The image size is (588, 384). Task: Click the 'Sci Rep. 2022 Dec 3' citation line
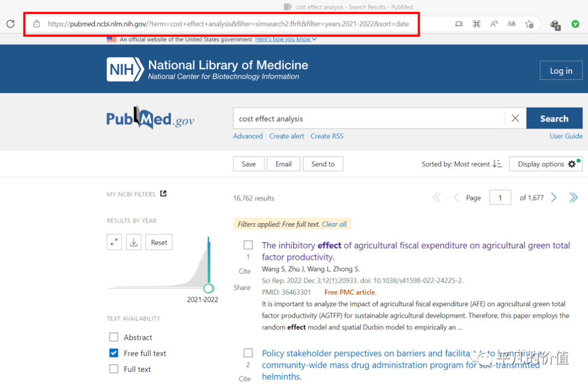click(x=362, y=281)
